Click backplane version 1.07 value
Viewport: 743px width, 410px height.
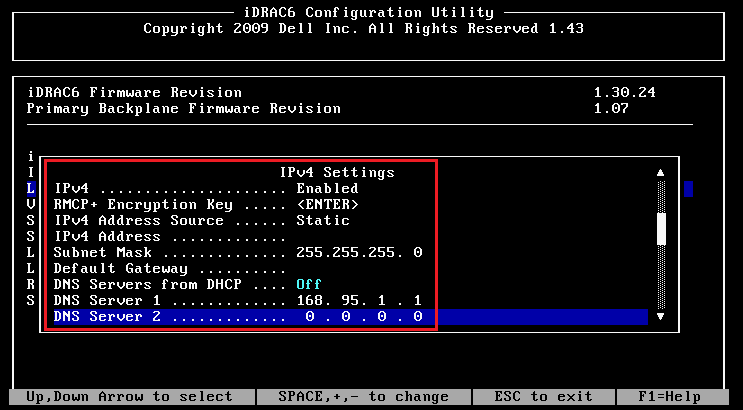[x=611, y=109]
